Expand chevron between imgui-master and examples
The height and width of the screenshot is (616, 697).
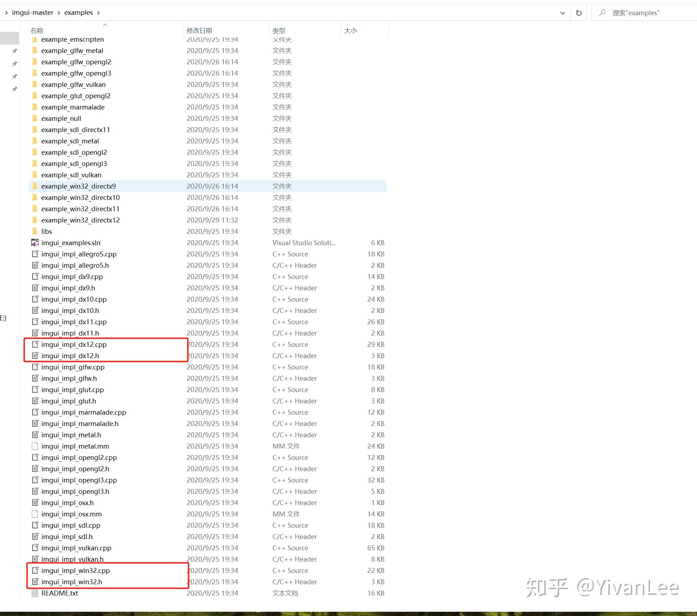(x=59, y=13)
